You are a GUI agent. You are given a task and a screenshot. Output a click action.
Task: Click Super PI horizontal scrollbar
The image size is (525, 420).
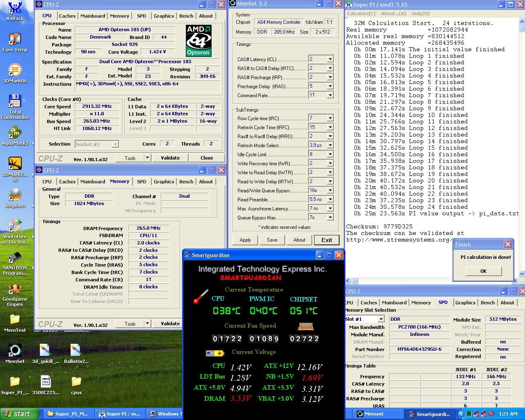pos(431,281)
